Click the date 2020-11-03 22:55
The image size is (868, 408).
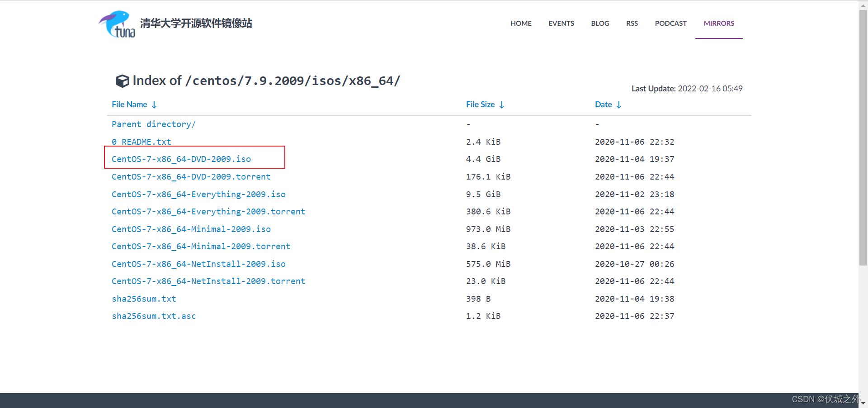634,229
